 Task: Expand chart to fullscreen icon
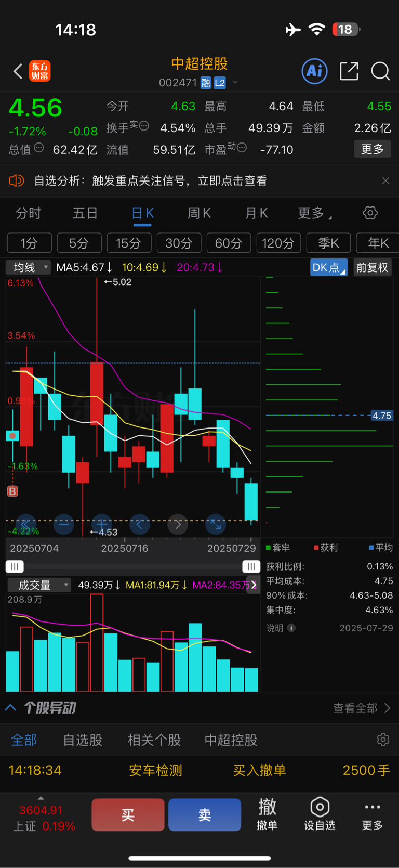[216, 524]
